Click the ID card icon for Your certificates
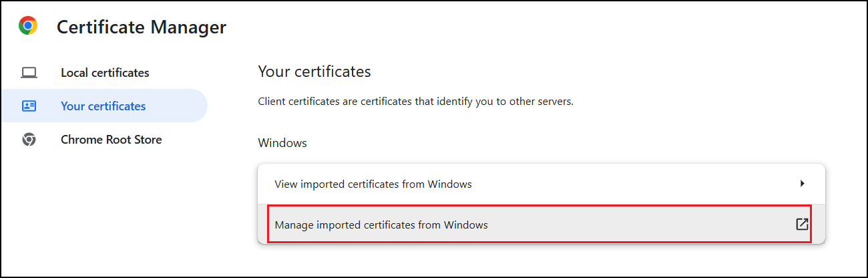 (29, 106)
